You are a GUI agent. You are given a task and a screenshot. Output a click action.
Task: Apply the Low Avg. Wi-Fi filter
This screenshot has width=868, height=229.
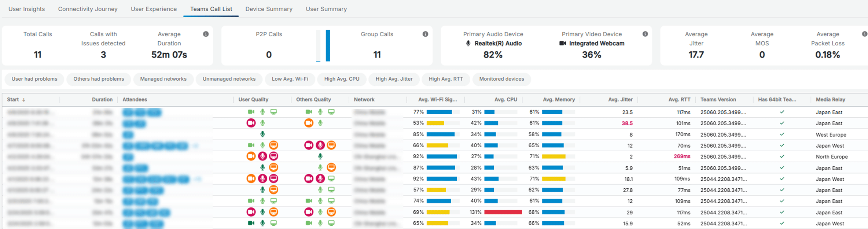[290, 79]
